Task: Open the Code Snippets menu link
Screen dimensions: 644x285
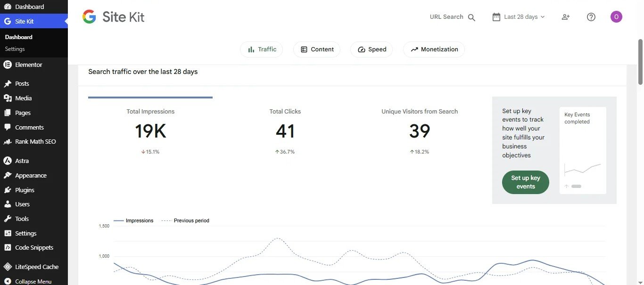Action: tap(34, 247)
